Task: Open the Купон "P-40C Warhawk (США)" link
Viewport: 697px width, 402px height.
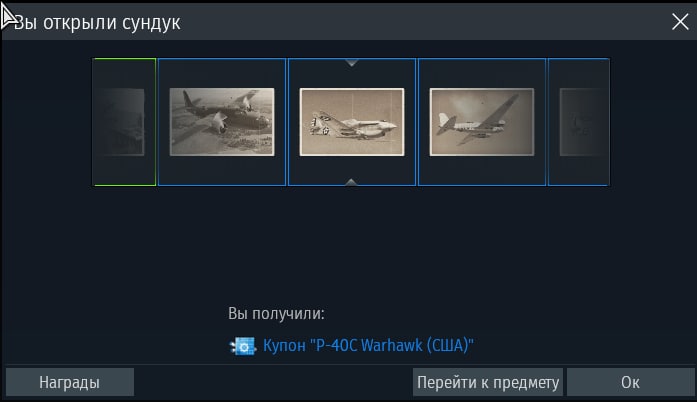Action: tap(369, 346)
